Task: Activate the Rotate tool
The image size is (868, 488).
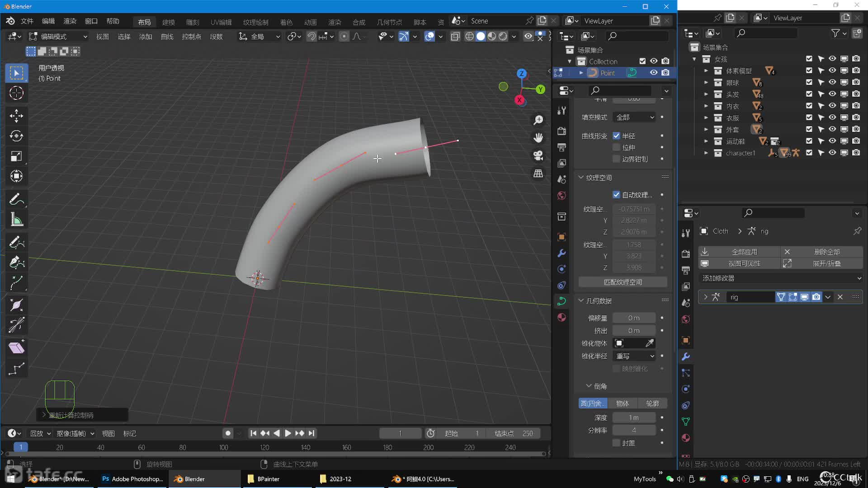Action: [16, 136]
